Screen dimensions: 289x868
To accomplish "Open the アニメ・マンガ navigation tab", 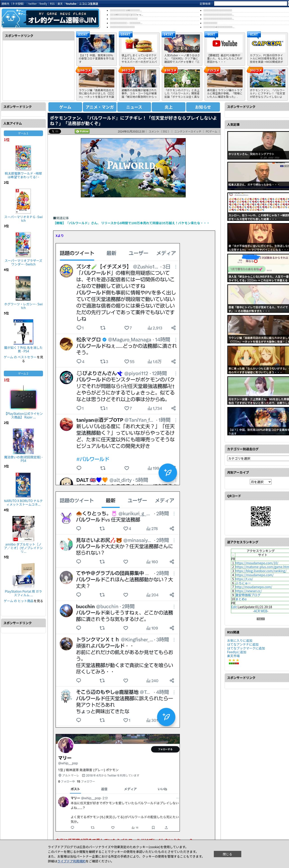I will click(x=99, y=107).
